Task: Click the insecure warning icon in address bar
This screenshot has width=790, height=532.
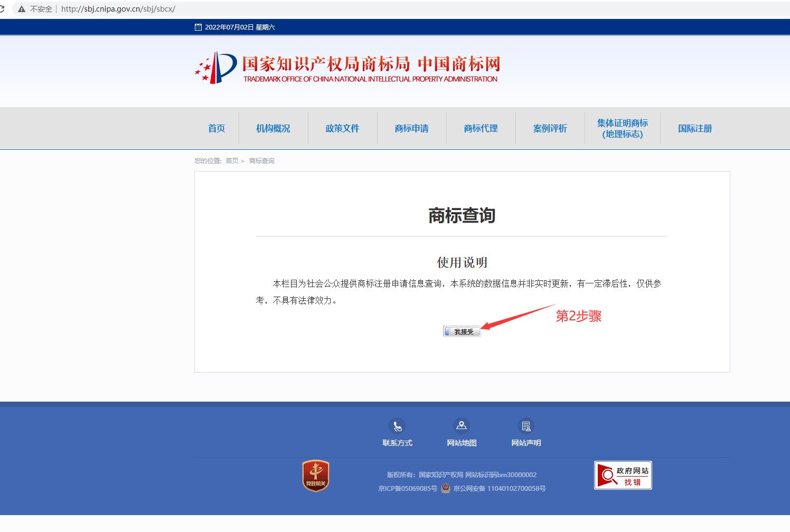Action: [x=22, y=9]
